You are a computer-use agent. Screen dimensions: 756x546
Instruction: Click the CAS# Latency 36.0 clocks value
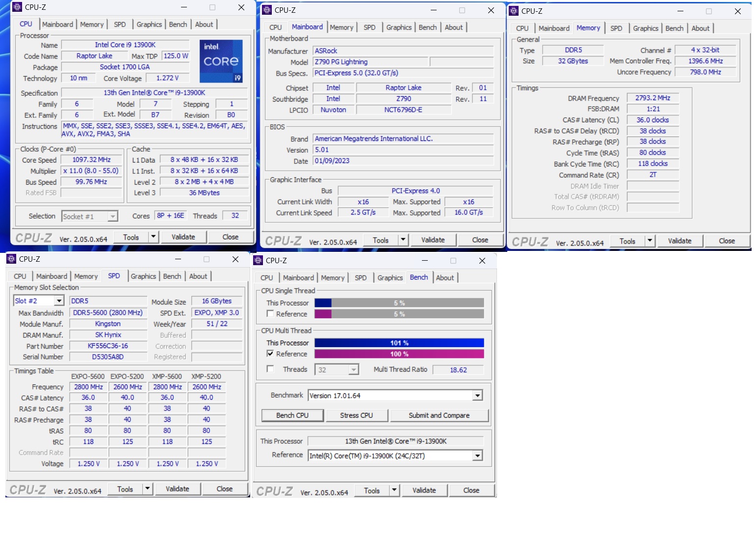[652, 120]
